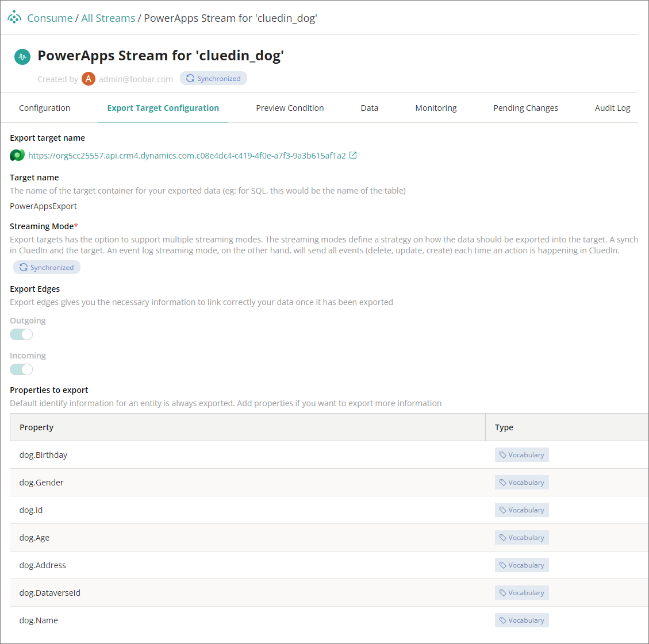Click the Synchronized badge under Streaming Mode
The width and height of the screenshot is (649, 644).
tap(46, 267)
